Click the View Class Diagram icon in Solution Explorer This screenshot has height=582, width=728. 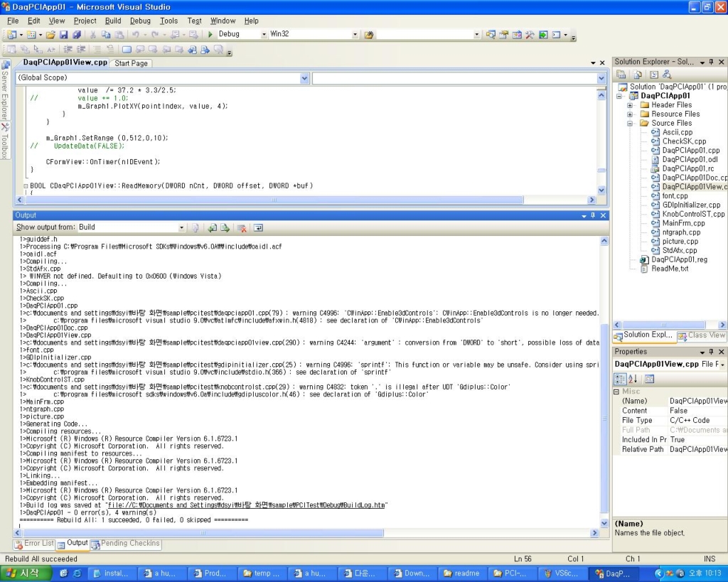click(667, 74)
